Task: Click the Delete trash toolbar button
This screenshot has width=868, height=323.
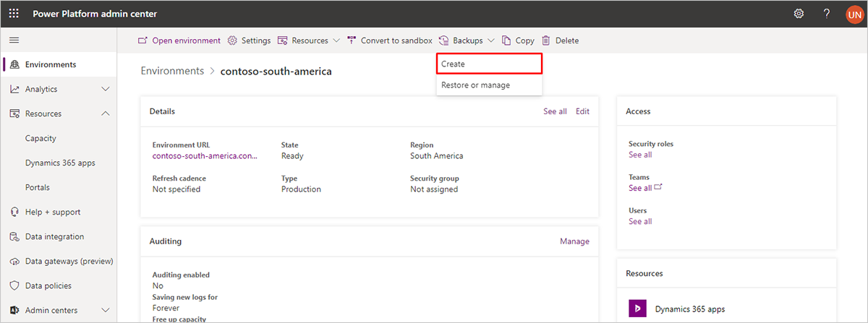Action: [560, 40]
